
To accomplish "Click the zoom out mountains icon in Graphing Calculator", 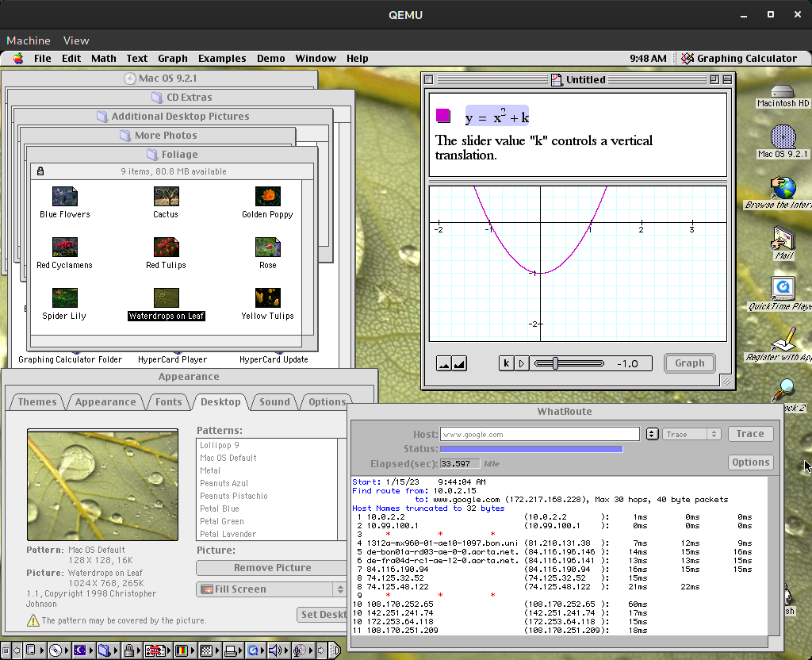I will [x=444, y=363].
